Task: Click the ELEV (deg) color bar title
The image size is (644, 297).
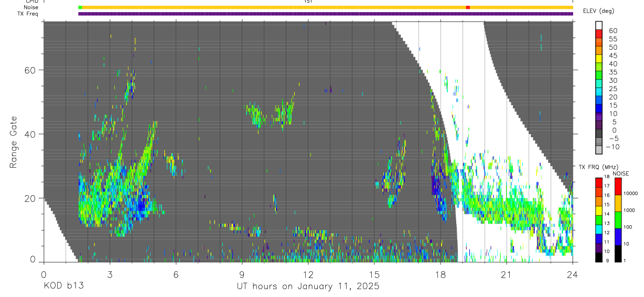Action: (x=598, y=11)
